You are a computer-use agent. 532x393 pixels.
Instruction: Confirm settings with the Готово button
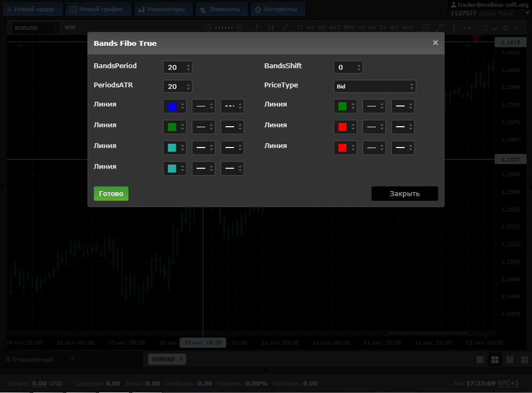click(111, 193)
